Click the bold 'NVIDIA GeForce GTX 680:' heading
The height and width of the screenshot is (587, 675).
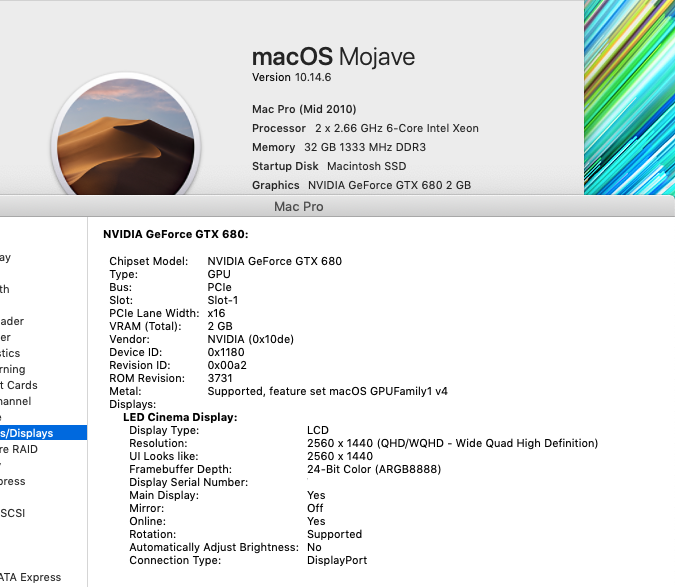(x=176, y=235)
